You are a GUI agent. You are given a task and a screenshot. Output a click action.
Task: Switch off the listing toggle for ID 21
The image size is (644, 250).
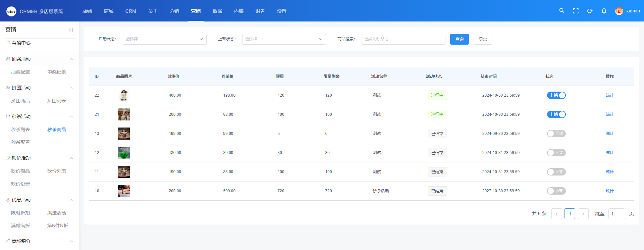coord(556,114)
